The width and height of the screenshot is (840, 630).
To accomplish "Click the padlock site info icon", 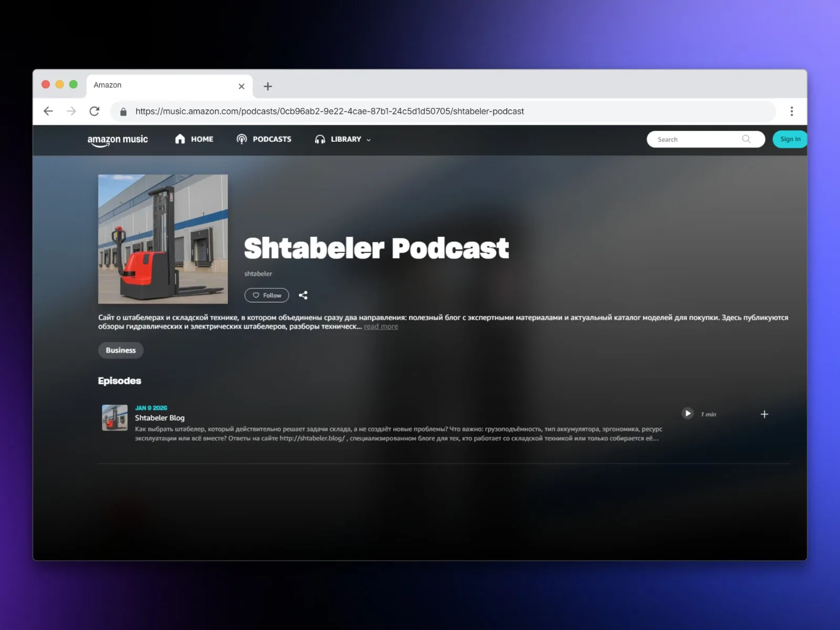I will coord(123,112).
